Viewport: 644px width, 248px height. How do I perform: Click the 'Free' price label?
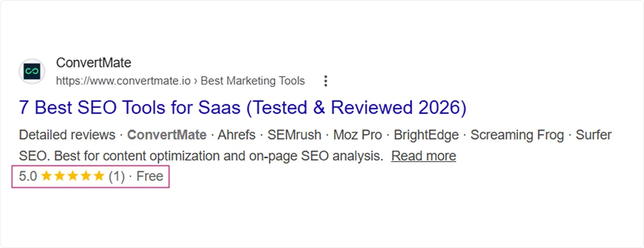pos(150,176)
